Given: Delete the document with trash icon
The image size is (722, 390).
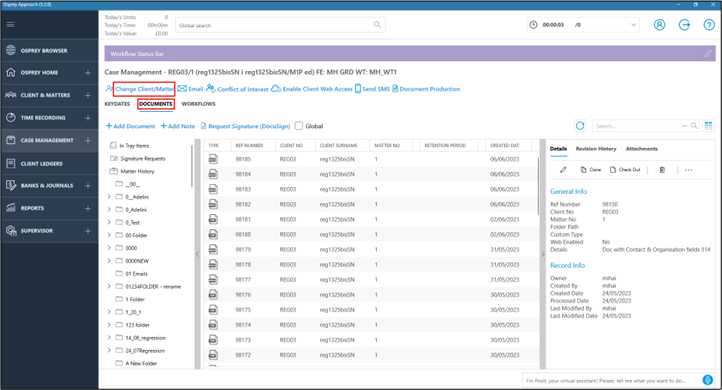Looking at the screenshot, I should [x=662, y=170].
